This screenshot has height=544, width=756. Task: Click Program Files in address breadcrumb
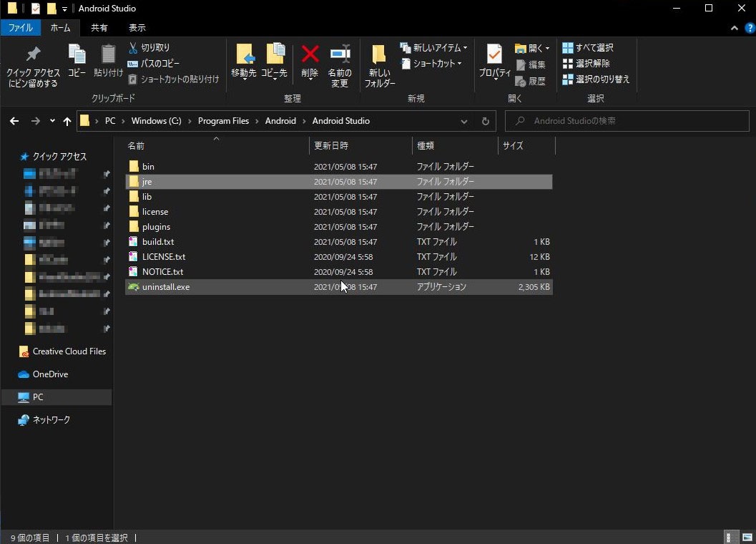(223, 121)
